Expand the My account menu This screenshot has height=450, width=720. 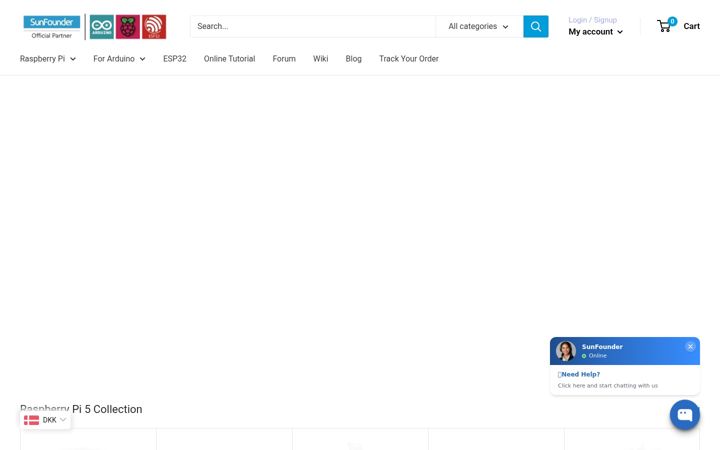pyautogui.click(x=596, y=32)
